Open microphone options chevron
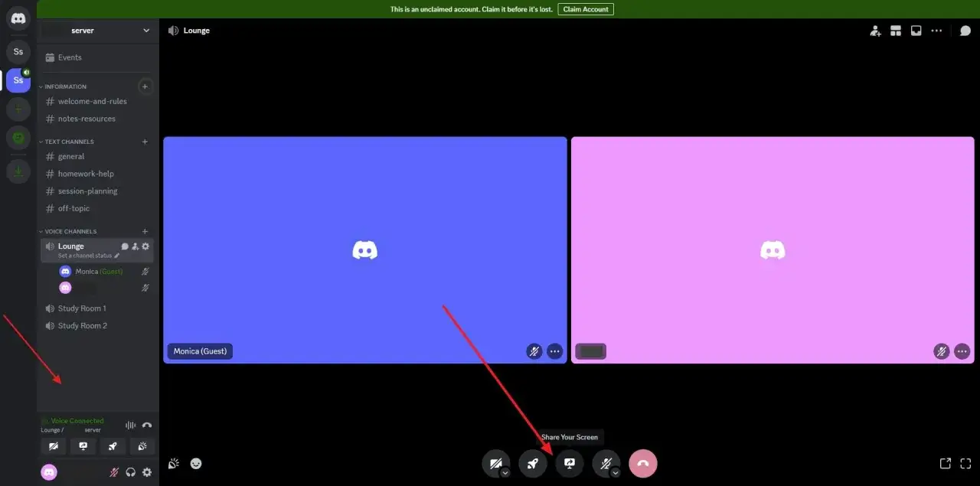Screen dimensions: 980x486 (x=616, y=473)
